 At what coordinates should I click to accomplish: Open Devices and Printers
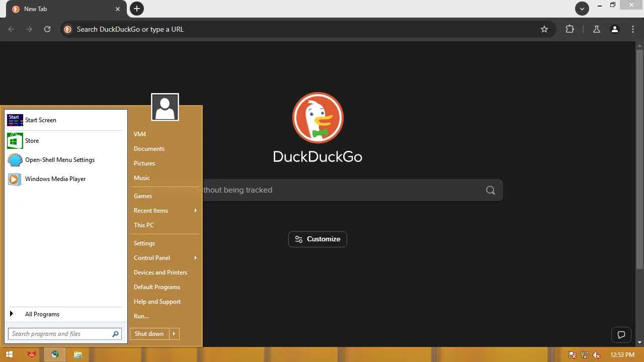[x=160, y=273]
